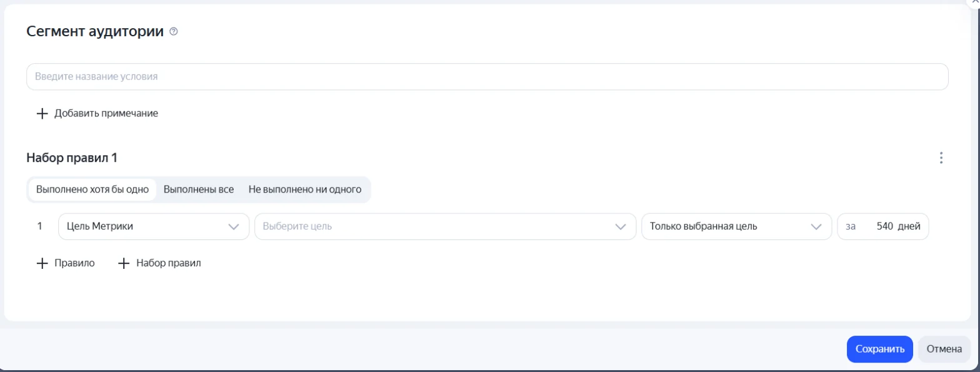The height and width of the screenshot is (372, 980).
Task: Click the plus icon beside Набор правил
Action: 124,263
